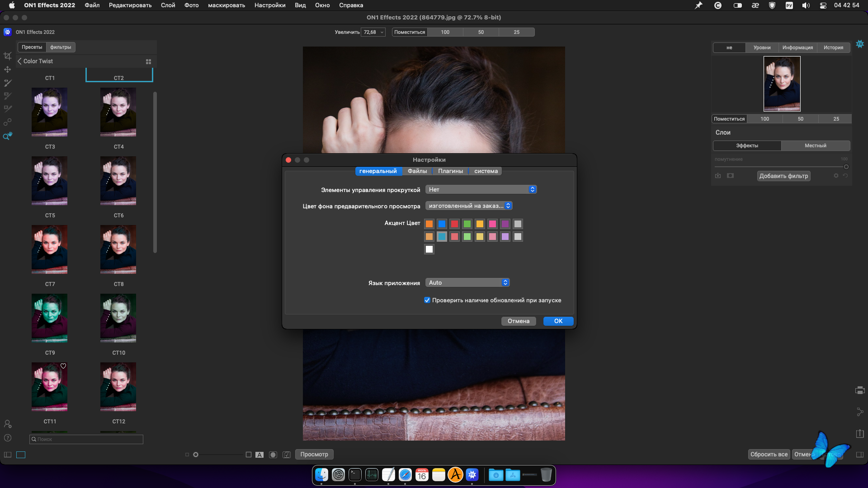This screenshot has width=868, height=488.
Task: Click the blue gear icon at top right
Action: tap(860, 44)
